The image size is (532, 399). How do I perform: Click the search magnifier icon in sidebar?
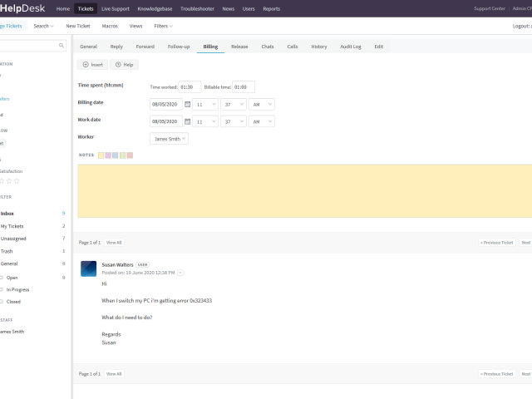[62, 46]
